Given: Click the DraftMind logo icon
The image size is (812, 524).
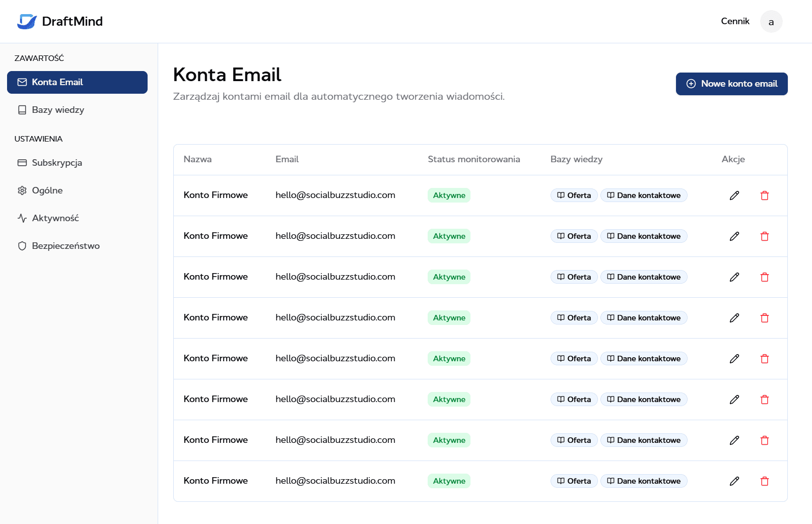Looking at the screenshot, I should [27, 21].
